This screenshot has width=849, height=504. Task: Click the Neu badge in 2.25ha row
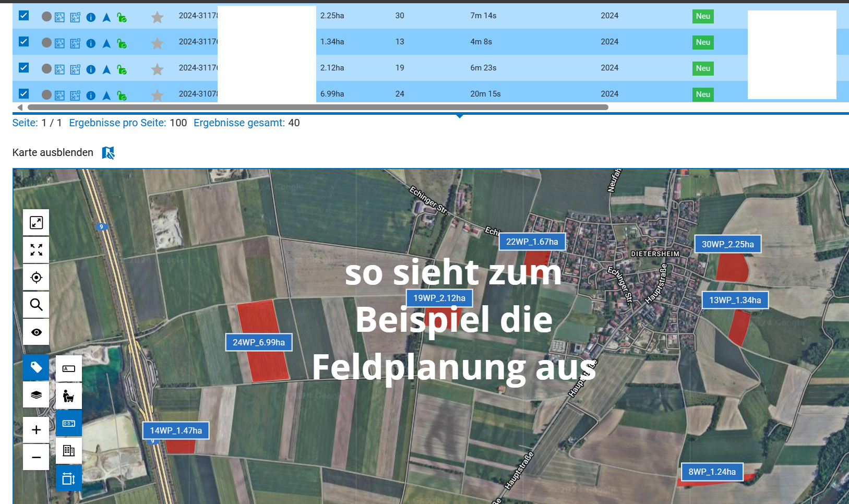703,16
